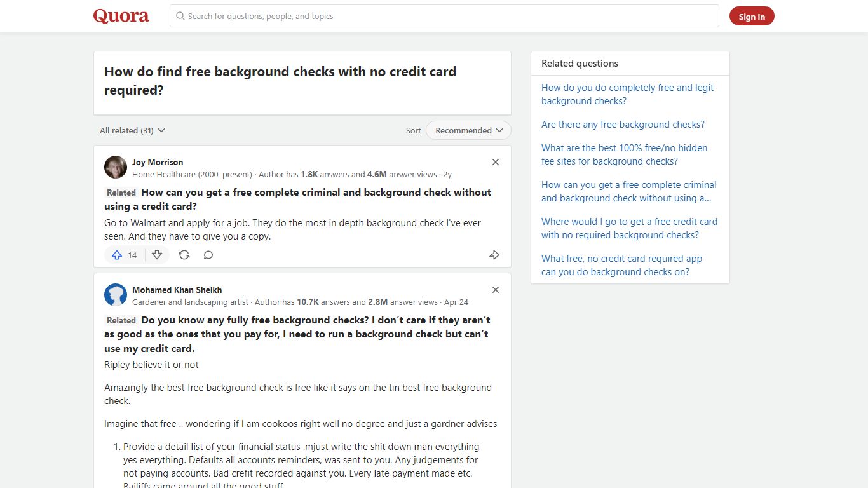Open Joy Morrison's profile picture

point(116,167)
